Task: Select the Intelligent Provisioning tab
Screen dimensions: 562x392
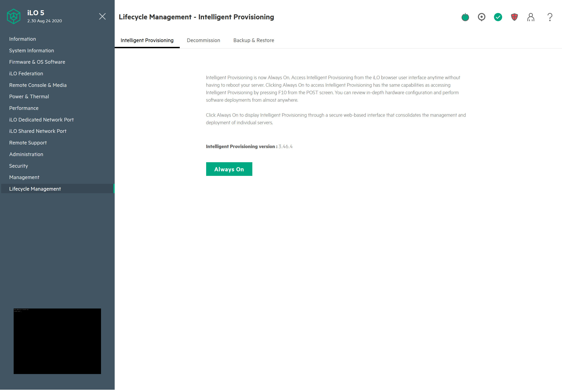Action: click(x=147, y=40)
